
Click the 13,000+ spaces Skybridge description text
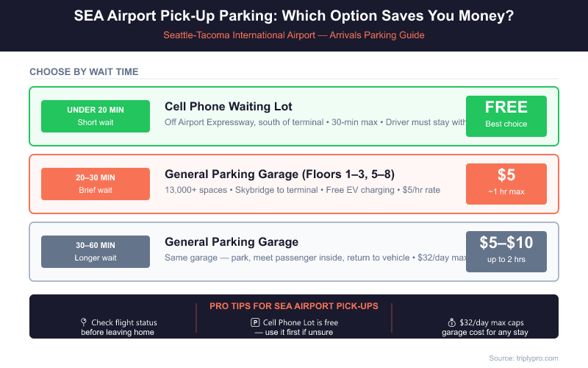click(x=303, y=191)
